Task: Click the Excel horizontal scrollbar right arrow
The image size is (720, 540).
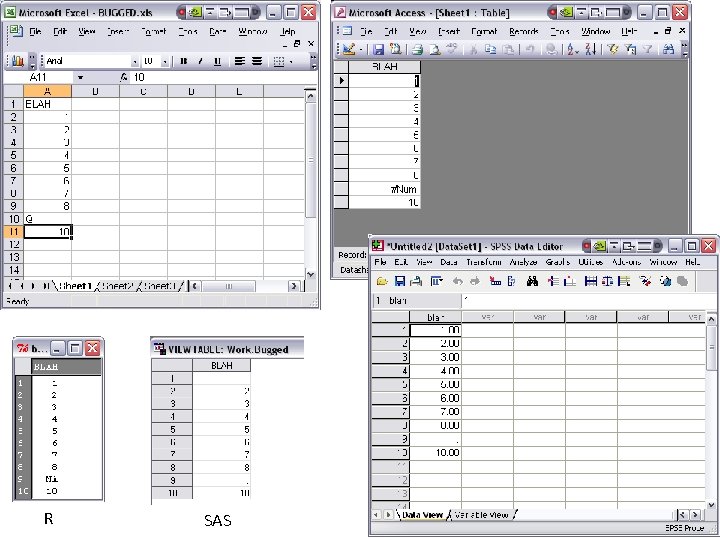Action: (293, 286)
